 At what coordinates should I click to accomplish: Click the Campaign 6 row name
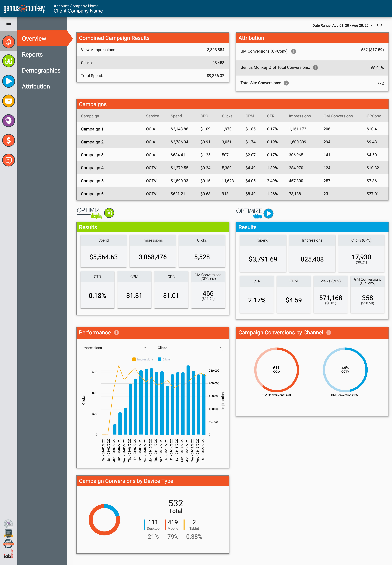pyautogui.click(x=92, y=194)
